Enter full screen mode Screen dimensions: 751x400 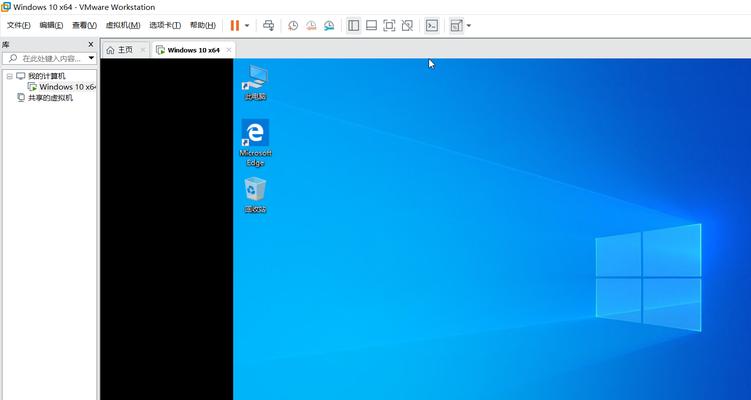pyautogui.click(x=389, y=25)
